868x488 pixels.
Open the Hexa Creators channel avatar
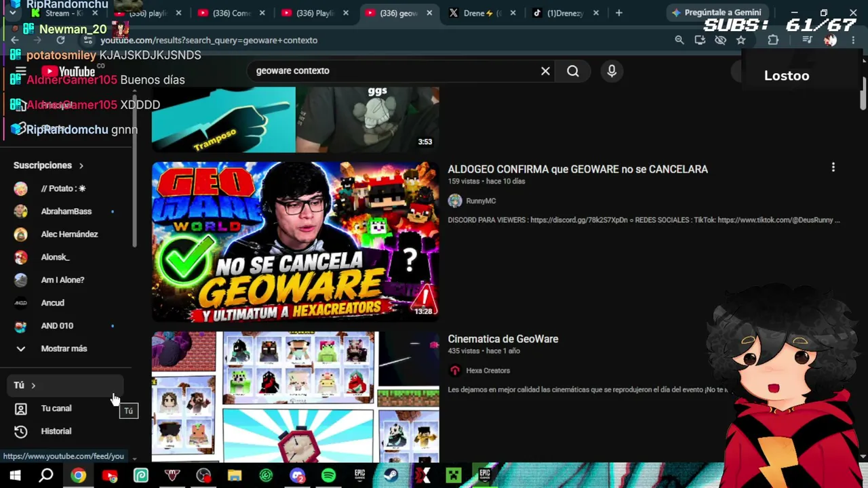point(455,370)
